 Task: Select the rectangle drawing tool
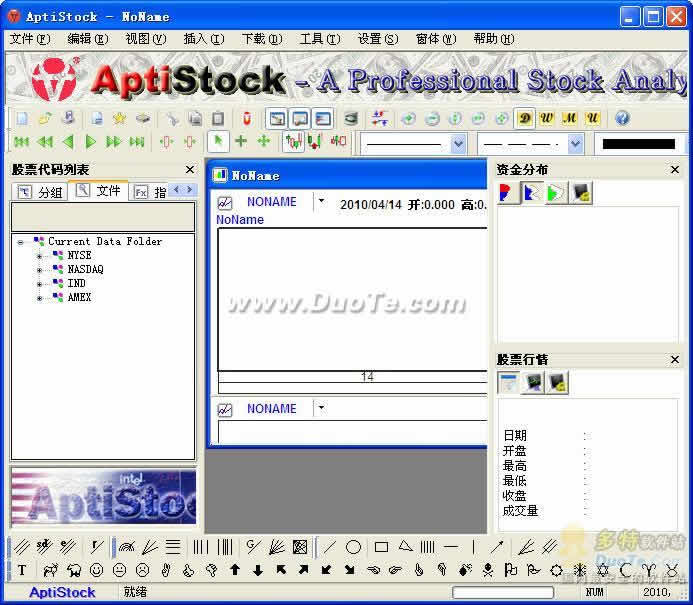tap(381, 547)
